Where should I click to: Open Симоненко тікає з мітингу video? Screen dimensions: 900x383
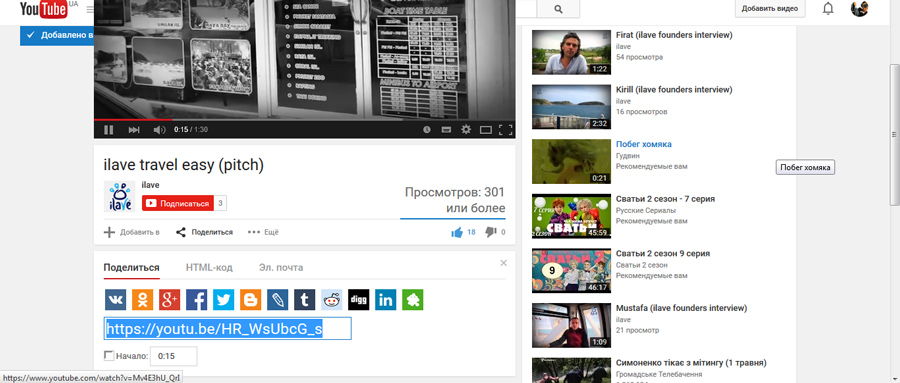(x=691, y=363)
